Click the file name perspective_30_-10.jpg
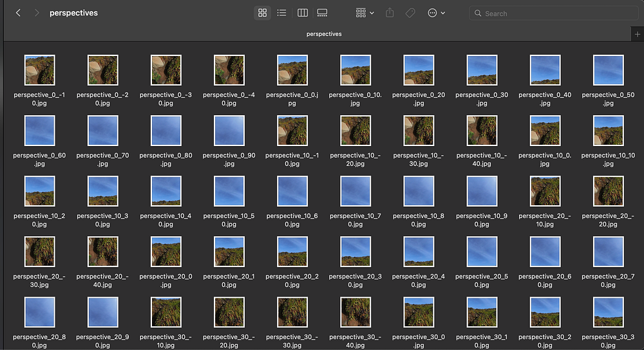 pos(166,341)
